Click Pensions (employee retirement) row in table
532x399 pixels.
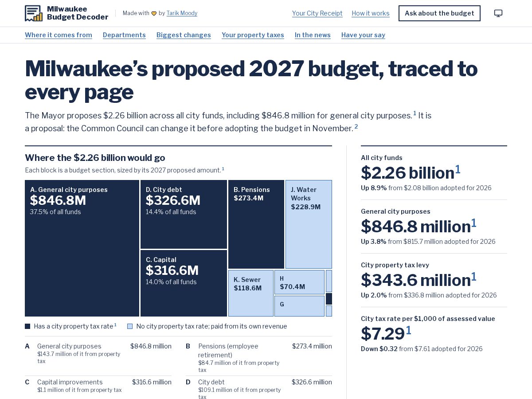pyautogui.click(x=259, y=358)
